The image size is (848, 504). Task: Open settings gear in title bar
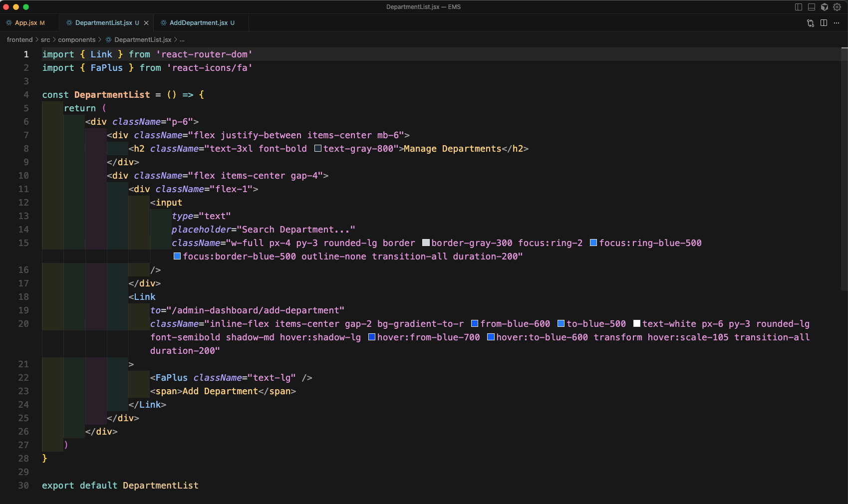pyautogui.click(x=837, y=7)
